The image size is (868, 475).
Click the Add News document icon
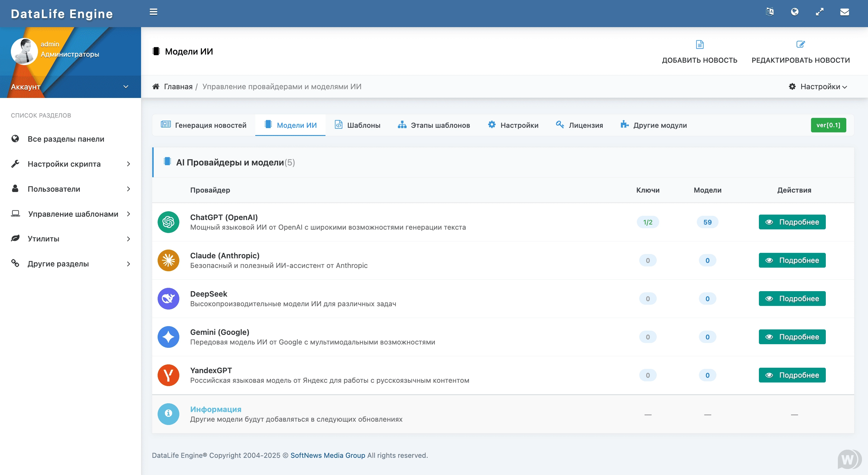tap(700, 45)
